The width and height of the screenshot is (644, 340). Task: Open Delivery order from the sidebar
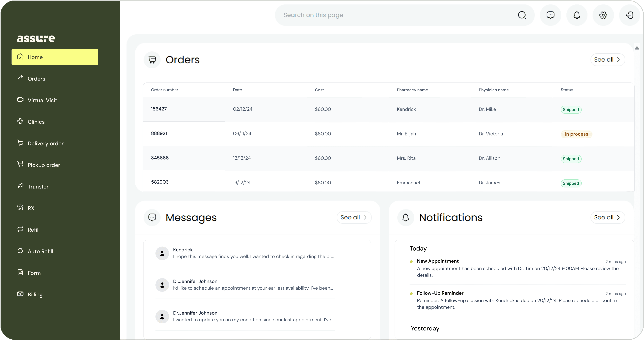pyautogui.click(x=45, y=143)
